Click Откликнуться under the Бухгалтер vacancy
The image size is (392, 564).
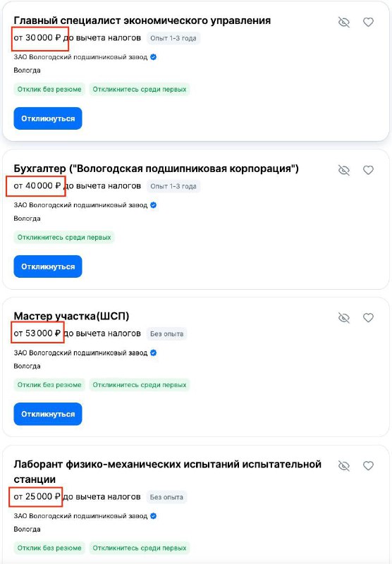[x=48, y=266]
